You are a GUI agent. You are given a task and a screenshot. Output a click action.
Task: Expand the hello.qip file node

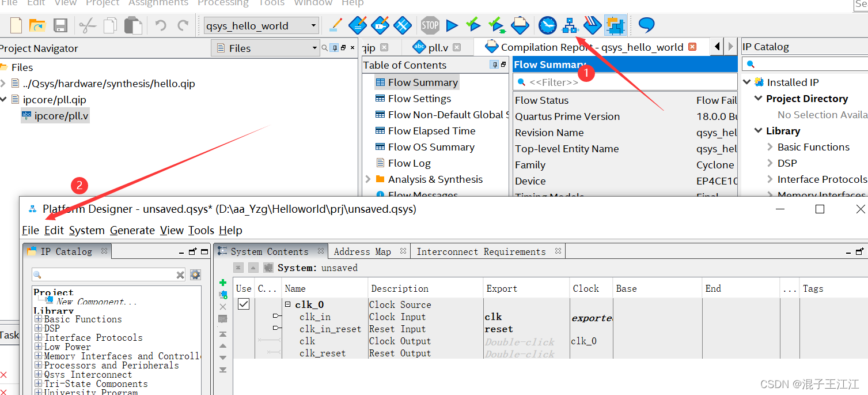pyautogui.click(x=3, y=84)
